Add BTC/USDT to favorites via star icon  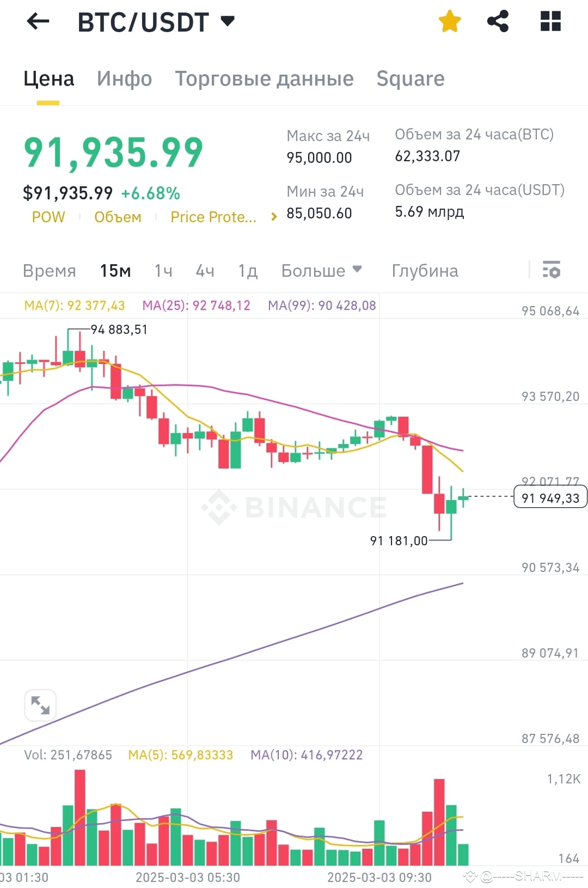[449, 21]
